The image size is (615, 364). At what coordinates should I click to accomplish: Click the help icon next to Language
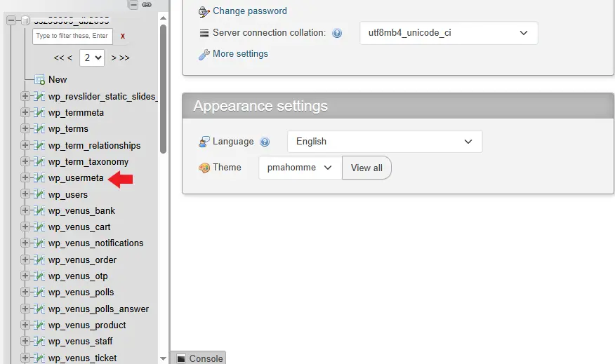(265, 142)
